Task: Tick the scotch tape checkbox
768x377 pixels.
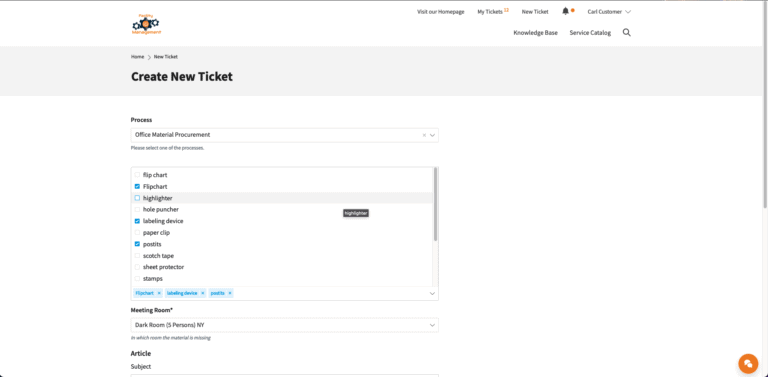Action: tap(137, 256)
